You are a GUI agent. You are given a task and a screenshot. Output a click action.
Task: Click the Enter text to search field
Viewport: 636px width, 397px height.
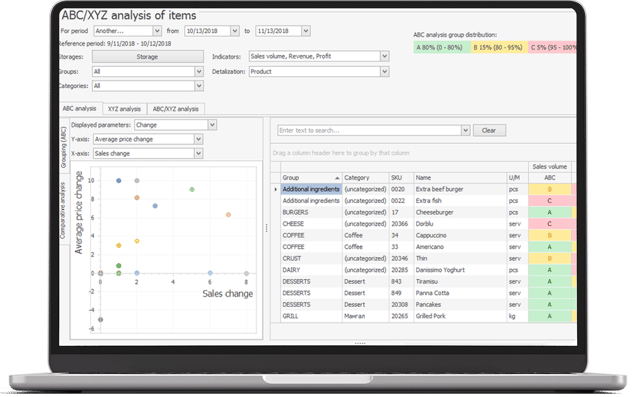(370, 130)
